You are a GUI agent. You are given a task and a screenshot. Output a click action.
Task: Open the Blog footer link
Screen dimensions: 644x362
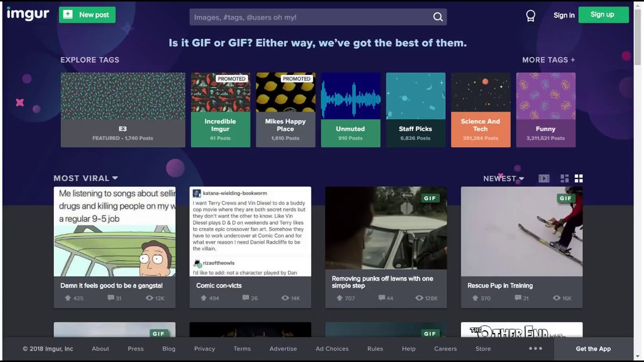(169, 348)
